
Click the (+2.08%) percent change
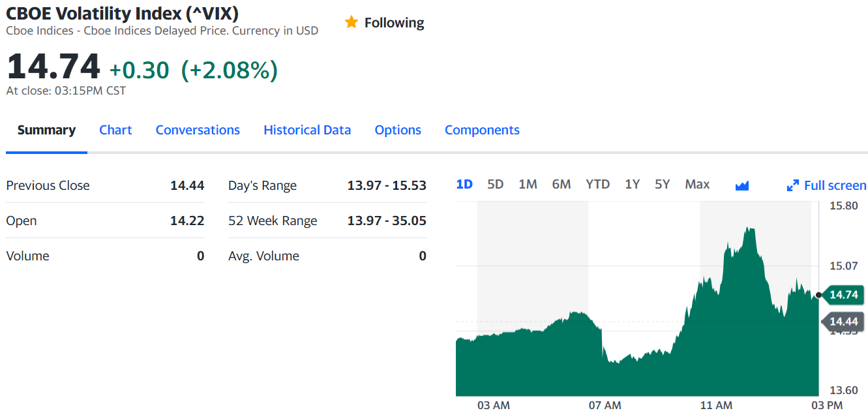pos(229,70)
